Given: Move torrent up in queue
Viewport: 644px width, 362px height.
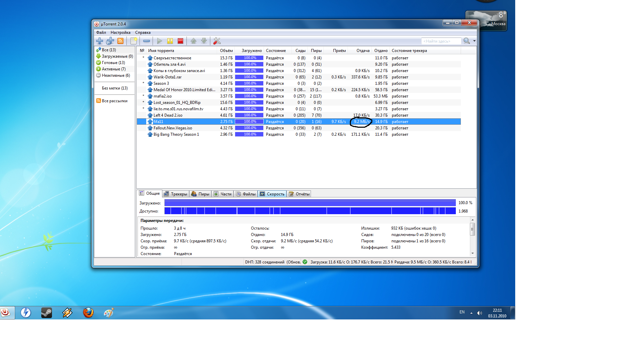Looking at the screenshot, I should click(x=194, y=41).
